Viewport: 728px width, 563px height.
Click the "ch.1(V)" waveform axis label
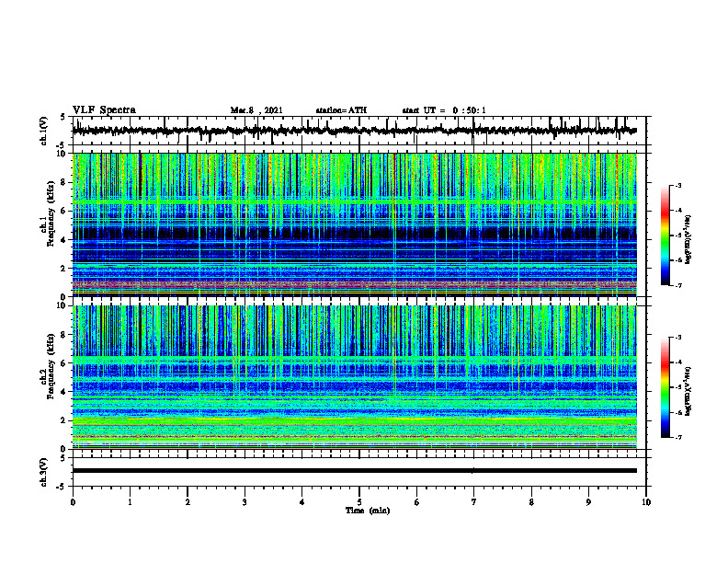[44, 131]
